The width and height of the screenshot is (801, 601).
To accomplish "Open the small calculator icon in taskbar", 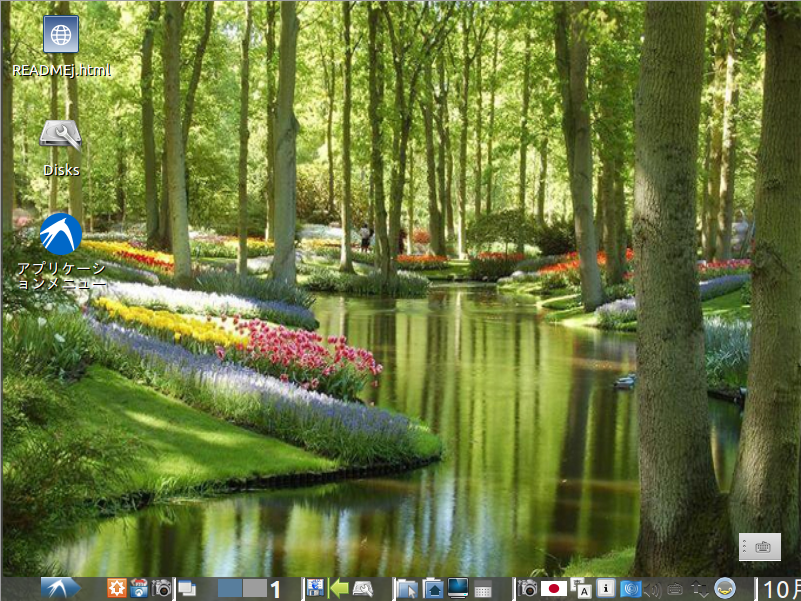I will pyautogui.click(x=483, y=589).
